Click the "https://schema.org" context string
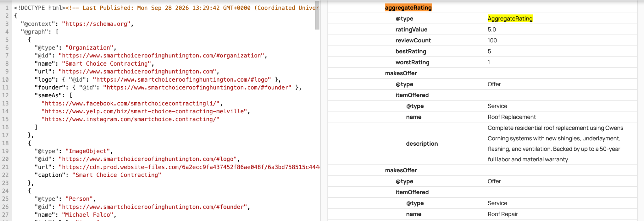 (x=96, y=24)
